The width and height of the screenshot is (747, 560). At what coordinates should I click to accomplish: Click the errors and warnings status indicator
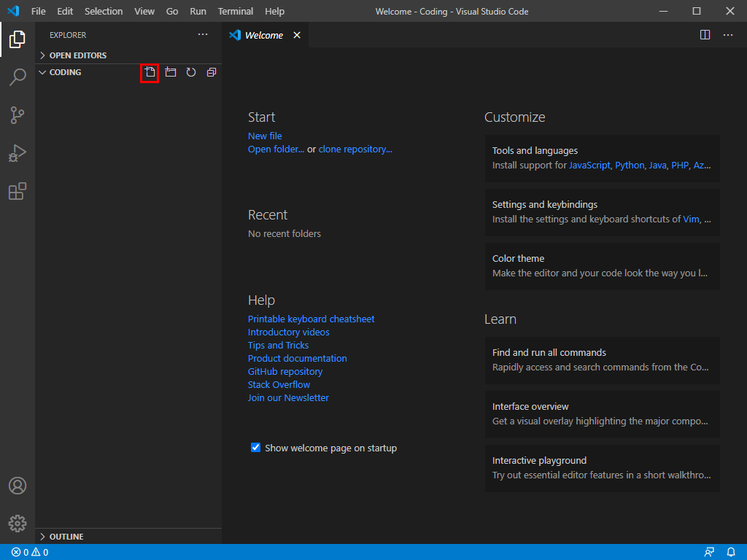click(x=30, y=553)
